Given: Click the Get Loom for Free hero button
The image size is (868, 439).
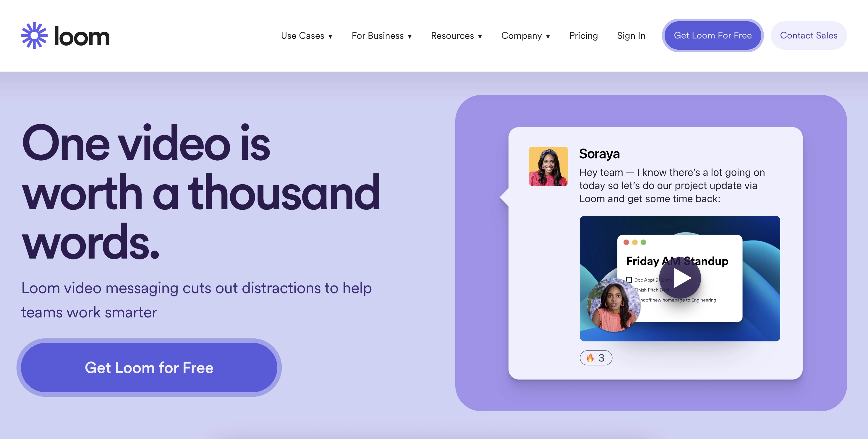Looking at the screenshot, I should click(x=149, y=367).
